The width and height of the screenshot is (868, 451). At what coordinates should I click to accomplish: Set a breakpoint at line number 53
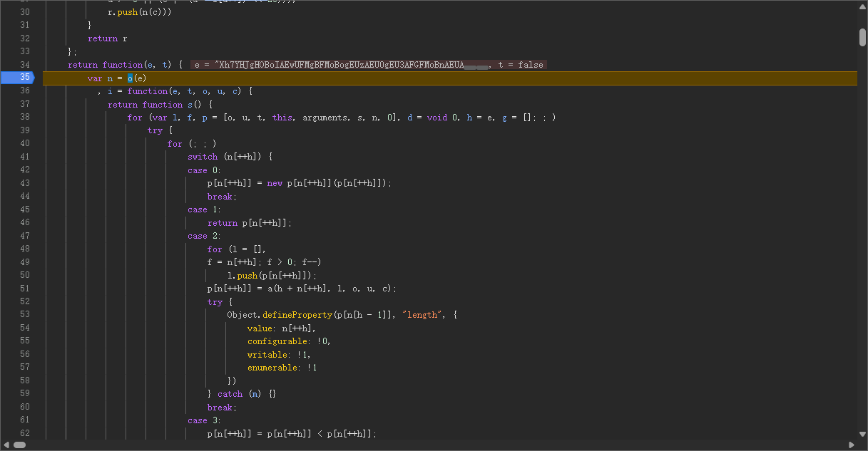pos(25,315)
